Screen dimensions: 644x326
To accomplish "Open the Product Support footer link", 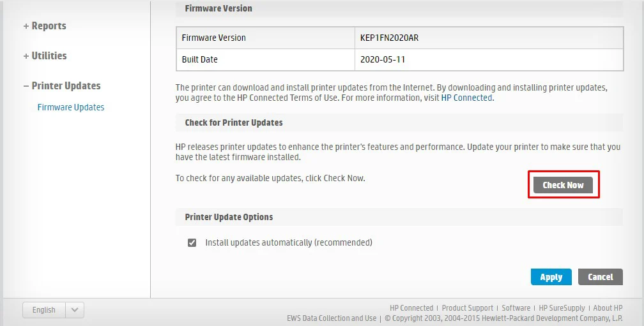I will [x=467, y=307].
